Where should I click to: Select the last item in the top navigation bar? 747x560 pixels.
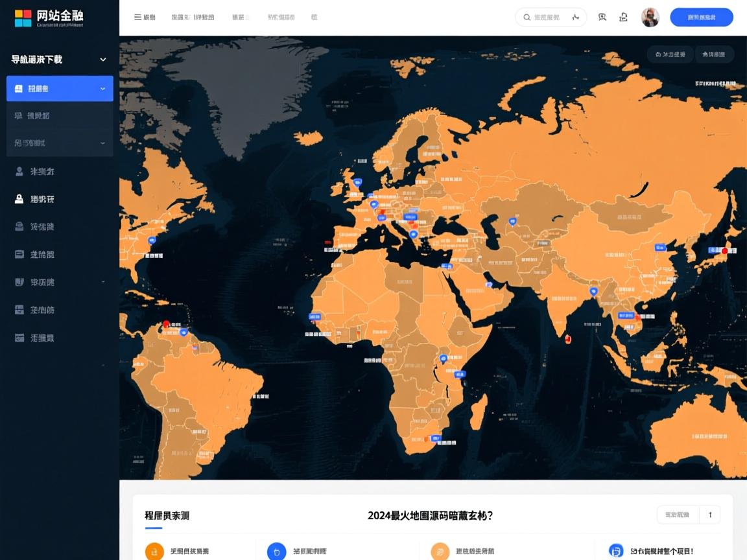314,17
